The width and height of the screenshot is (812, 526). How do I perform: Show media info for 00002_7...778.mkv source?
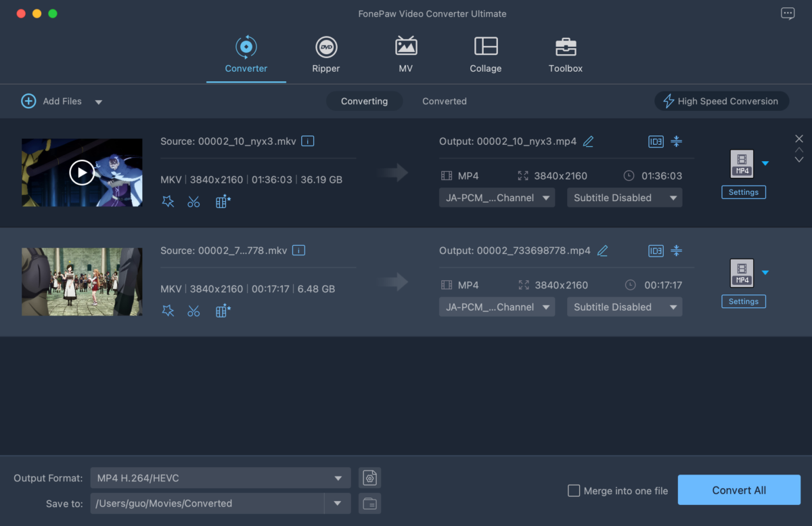point(298,250)
